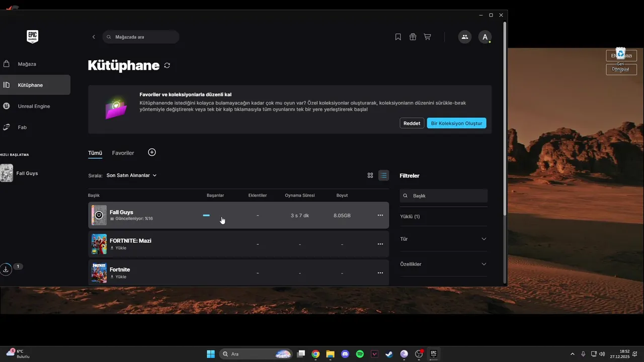This screenshot has width=644, height=362.
Task: Open the Windows Start menu
Action: click(211, 354)
